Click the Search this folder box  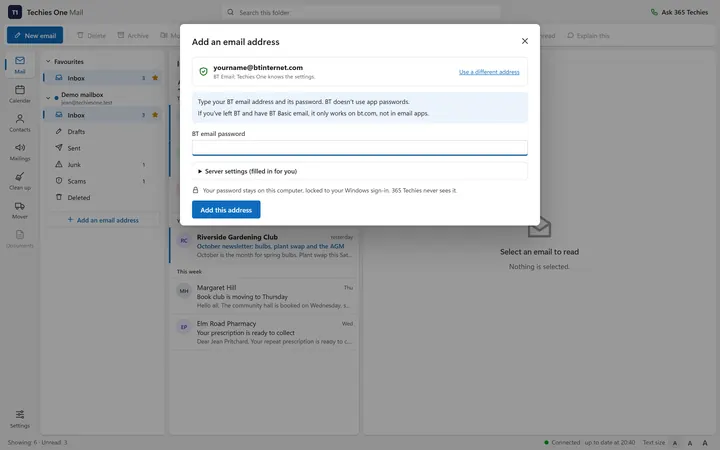[361, 12]
